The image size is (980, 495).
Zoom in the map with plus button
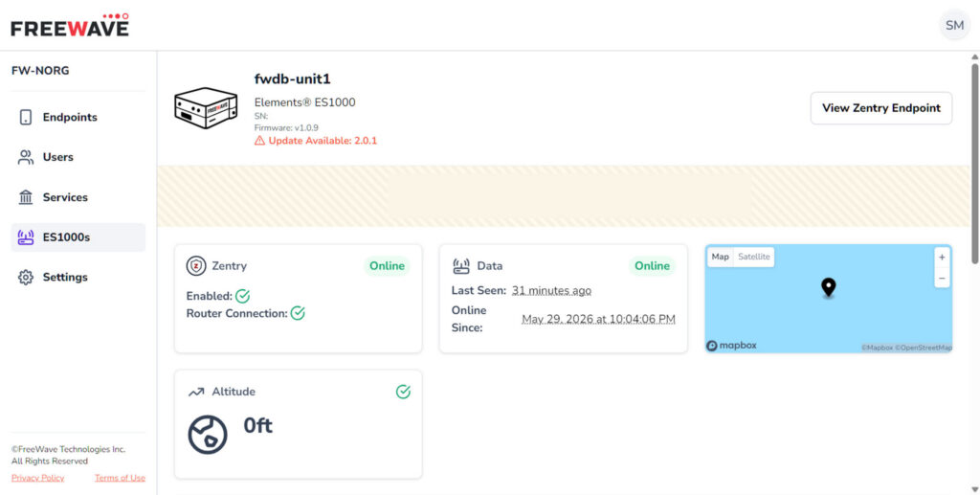tap(942, 257)
